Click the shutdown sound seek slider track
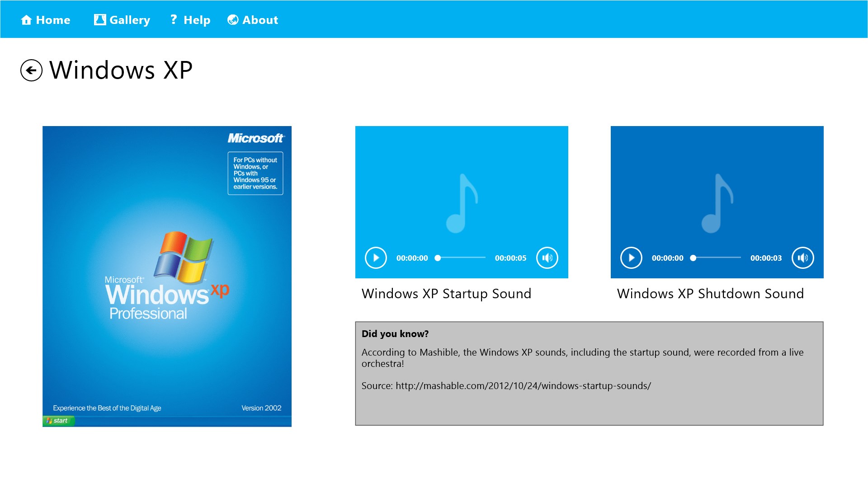This screenshot has width=868, height=488. [717, 258]
